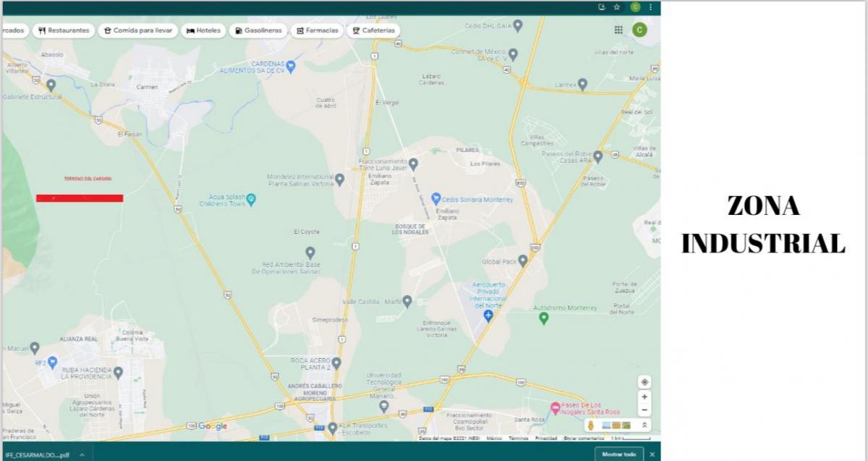Click the Cedis DHL GAIA map pin
The width and height of the screenshot is (868, 461).
click(517, 25)
